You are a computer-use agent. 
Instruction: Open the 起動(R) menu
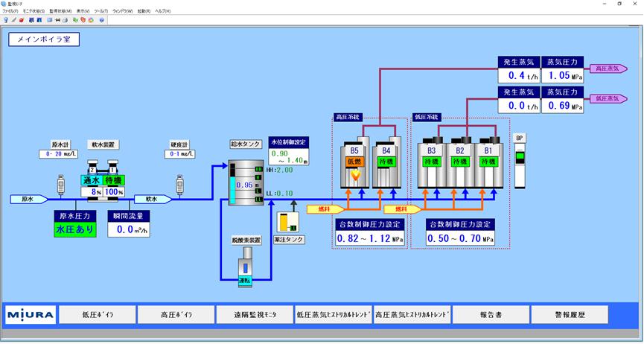pyautogui.click(x=144, y=10)
